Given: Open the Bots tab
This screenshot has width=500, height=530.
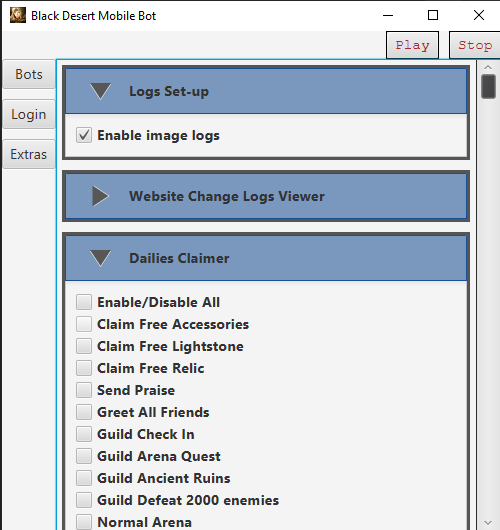Looking at the screenshot, I should (x=29, y=74).
